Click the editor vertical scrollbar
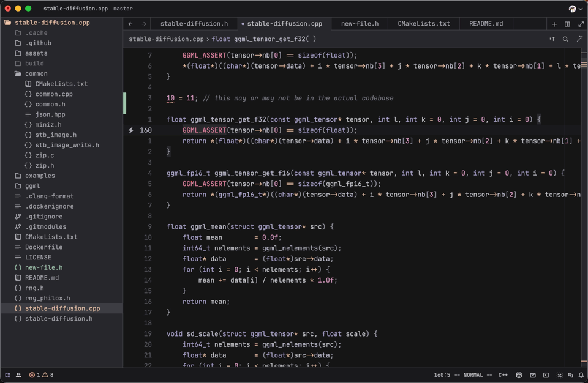Viewport: 588px width, 383px height. click(x=584, y=207)
